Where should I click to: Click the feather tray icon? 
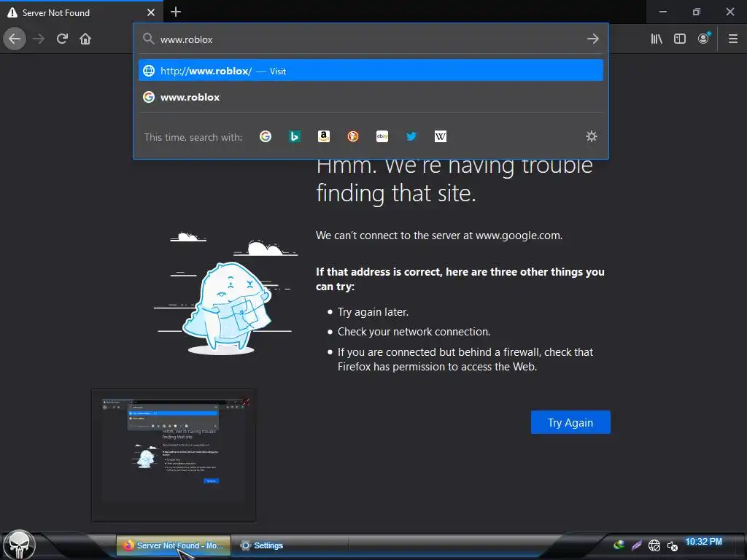pyautogui.click(x=636, y=545)
